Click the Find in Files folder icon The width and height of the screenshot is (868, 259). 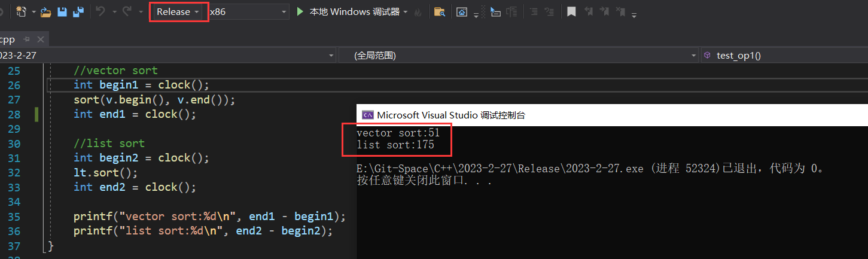click(x=440, y=12)
